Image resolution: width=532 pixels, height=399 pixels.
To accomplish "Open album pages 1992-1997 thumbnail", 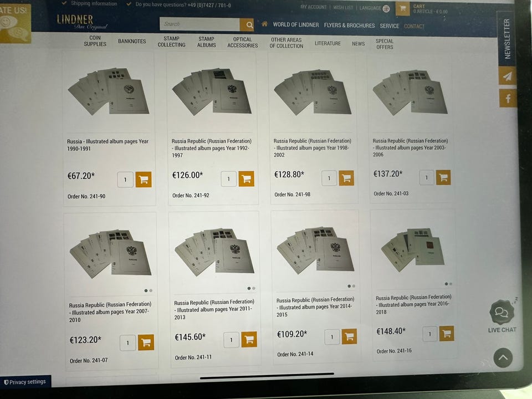I will (x=212, y=91).
